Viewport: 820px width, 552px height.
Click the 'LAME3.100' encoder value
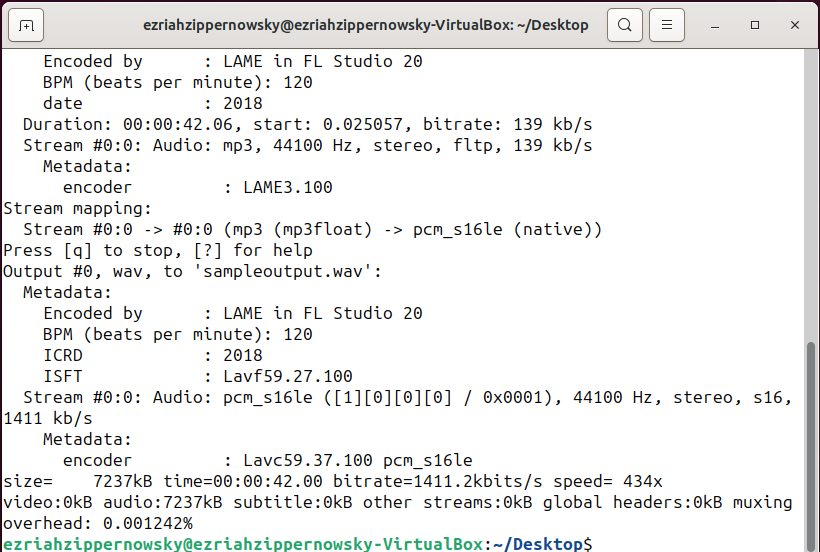point(288,187)
